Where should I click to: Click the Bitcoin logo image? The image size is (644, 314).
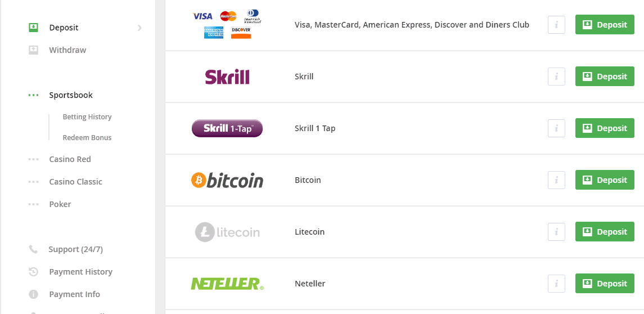227,180
